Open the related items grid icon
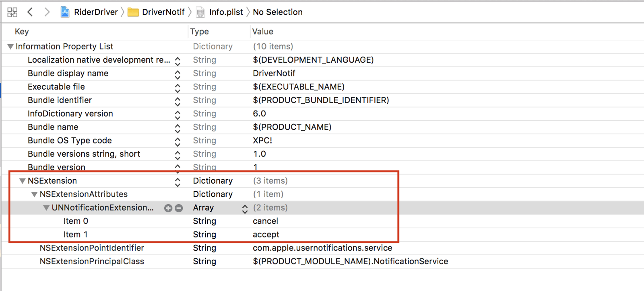Viewport: 644px width, 291px height. click(12, 12)
